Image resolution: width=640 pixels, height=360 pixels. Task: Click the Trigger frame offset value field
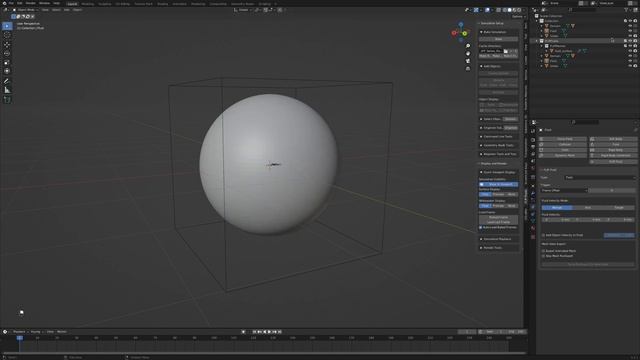pos(612,190)
